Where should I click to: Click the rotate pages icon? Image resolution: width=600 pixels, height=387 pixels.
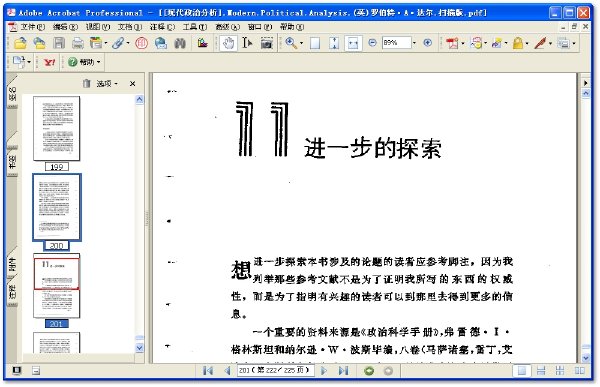[19, 62]
